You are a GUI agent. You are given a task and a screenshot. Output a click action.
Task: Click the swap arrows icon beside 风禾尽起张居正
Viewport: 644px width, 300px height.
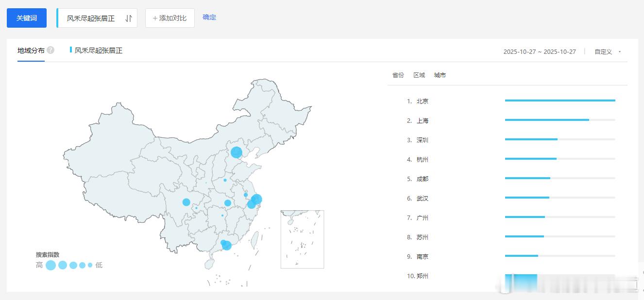[x=129, y=18]
